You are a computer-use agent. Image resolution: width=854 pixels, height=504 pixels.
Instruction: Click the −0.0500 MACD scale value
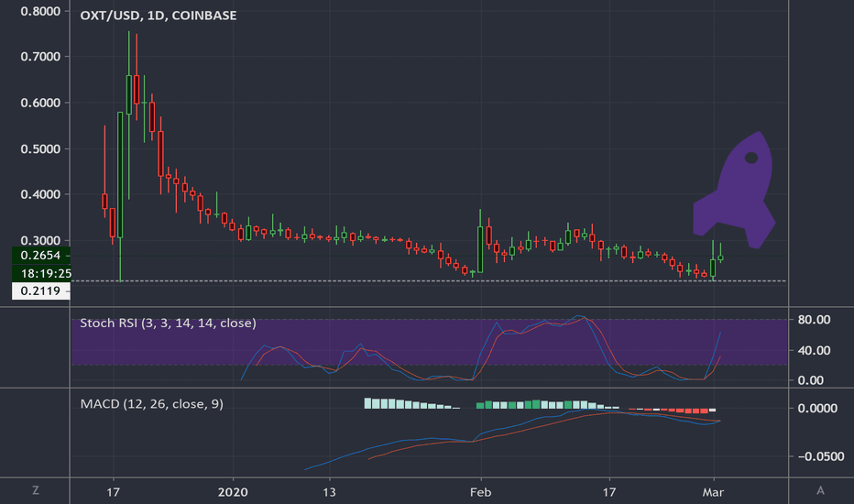point(821,456)
